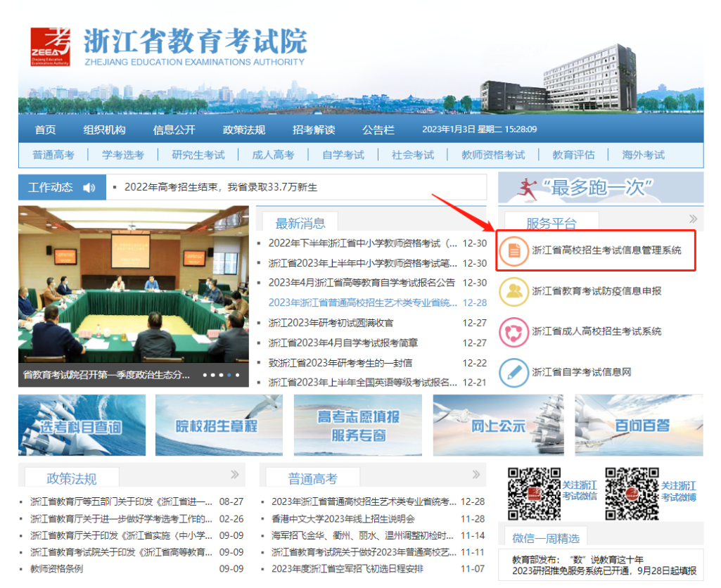The width and height of the screenshot is (721, 588).
Task: Click the speaker icon beside 工作动态
Action: click(x=89, y=188)
